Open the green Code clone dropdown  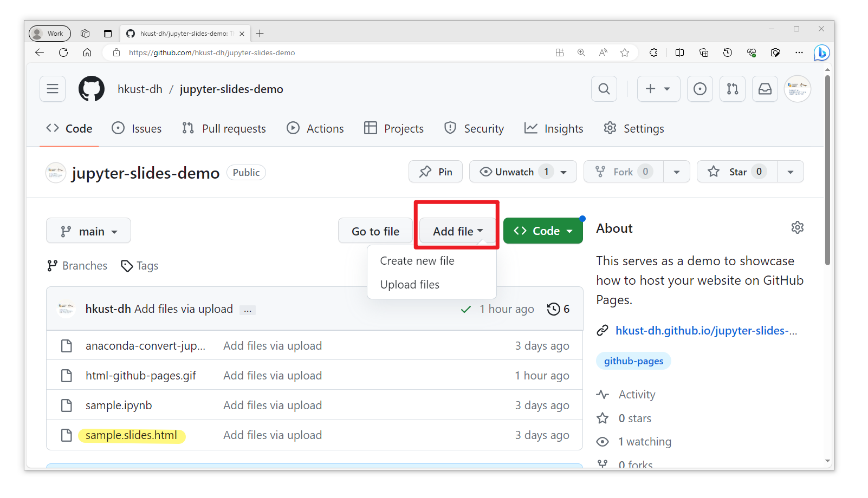coord(542,231)
